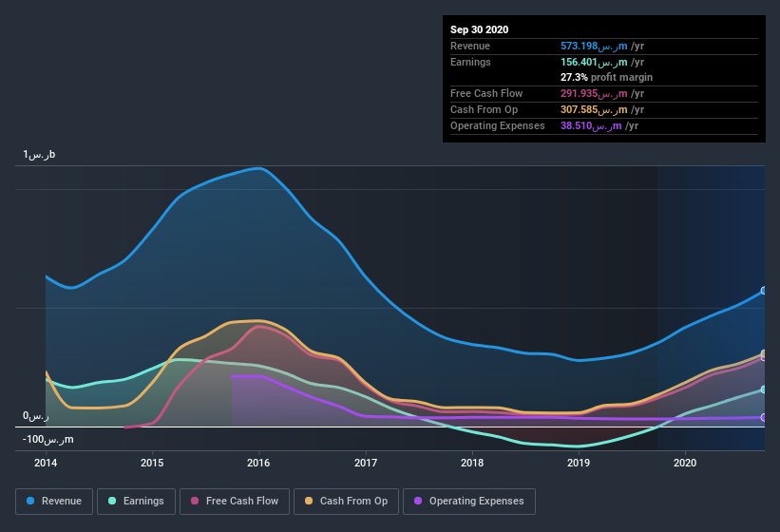Image resolution: width=780 pixels, height=532 pixels.
Task: Click the Earnings row label in tooltip
Action: [470, 62]
